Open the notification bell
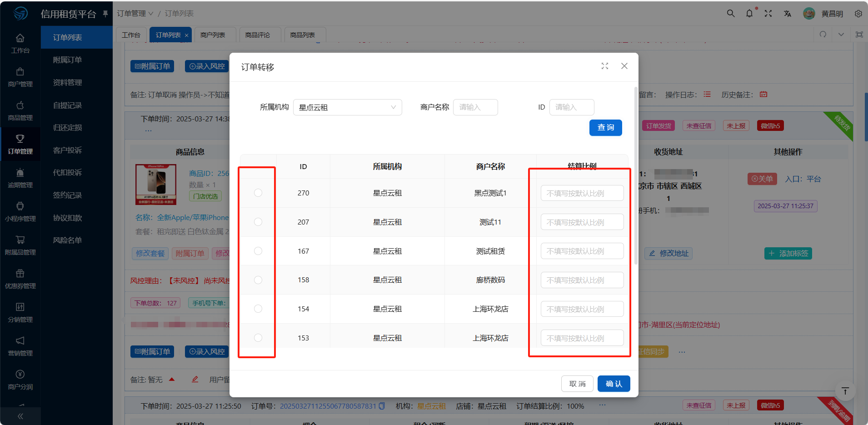Image resolution: width=868 pixels, height=425 pixels. (749, 14)
